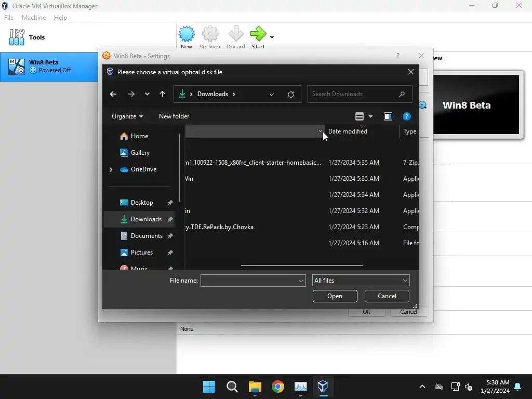The width and height of the screenshot is (532, 399).
Task: Click the network display tray icon
Action: pos(455,387)
